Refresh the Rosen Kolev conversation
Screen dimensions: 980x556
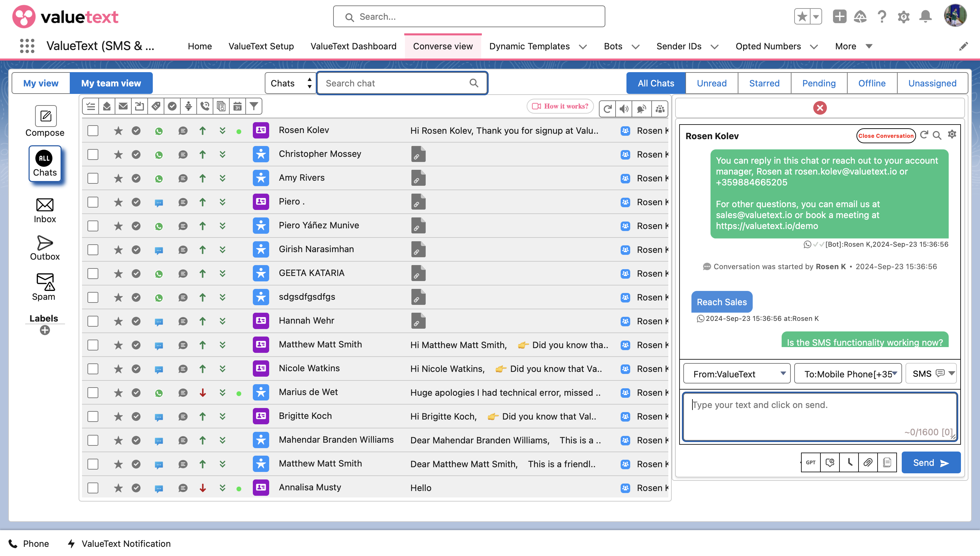(x=924, y=135)
